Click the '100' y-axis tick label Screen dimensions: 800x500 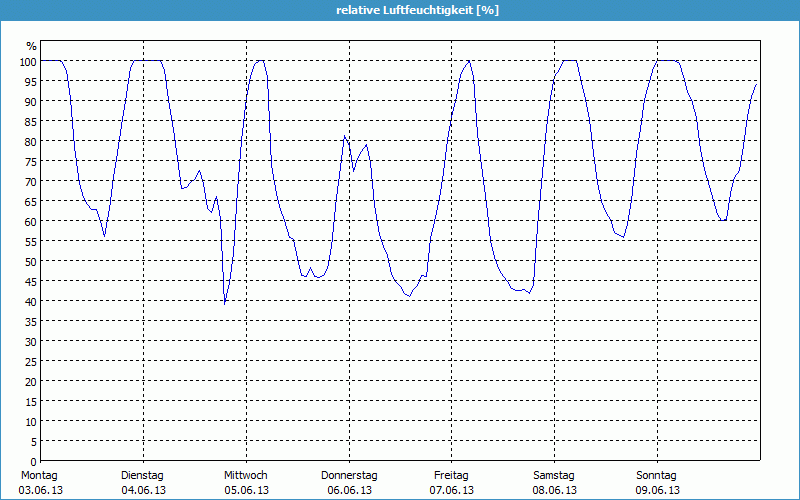[28, 61]
